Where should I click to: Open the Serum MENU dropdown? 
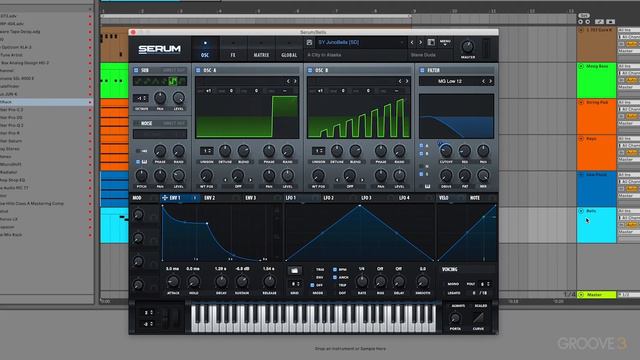[445, 42]
